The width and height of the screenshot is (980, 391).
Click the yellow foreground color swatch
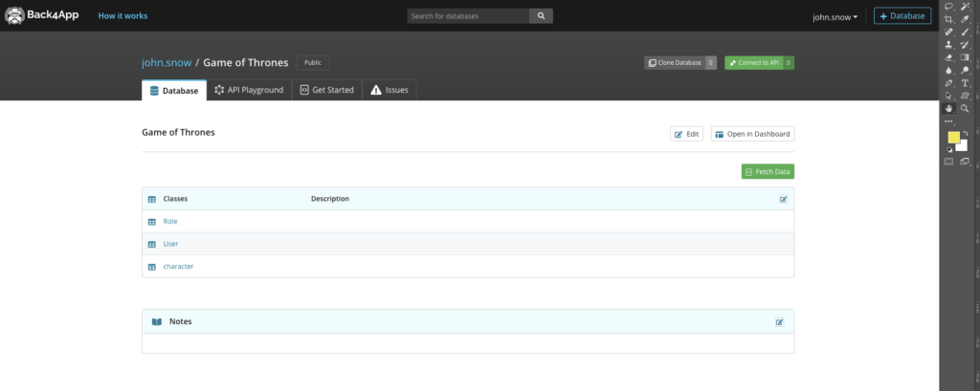click(953, 138)
